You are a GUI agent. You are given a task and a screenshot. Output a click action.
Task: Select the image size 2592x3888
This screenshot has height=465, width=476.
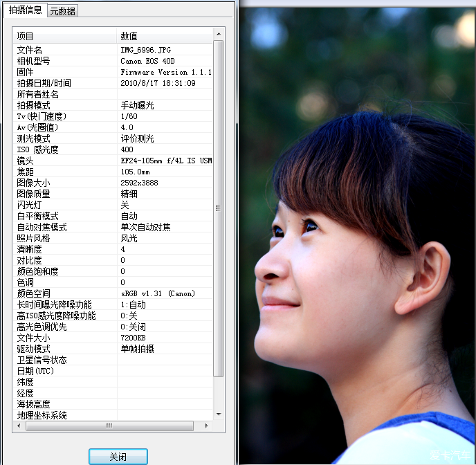point(139,183)
